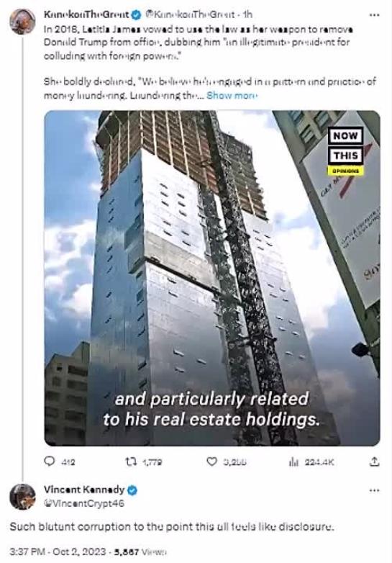392x563 pixels.
Task: Click the 3:37 PM Oct 2, 2023 timestamp
Action: tap(58, 551)
